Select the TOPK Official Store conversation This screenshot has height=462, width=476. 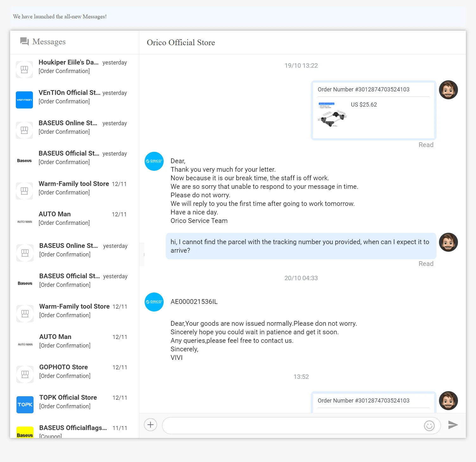tap(75, 405)
